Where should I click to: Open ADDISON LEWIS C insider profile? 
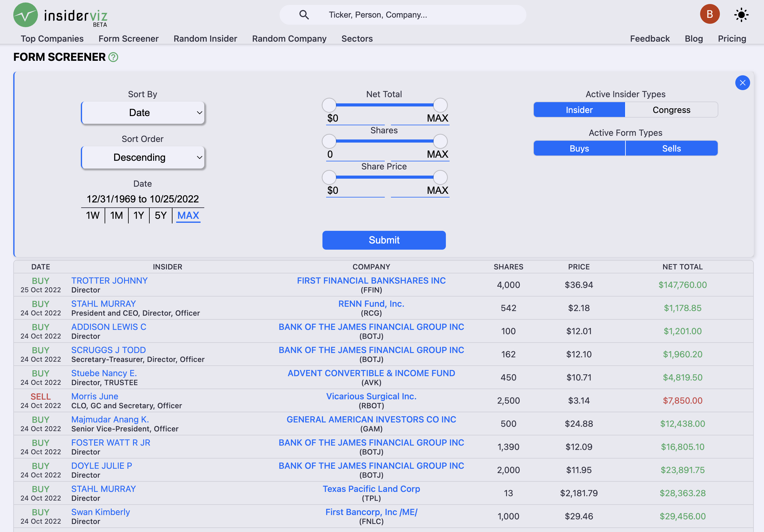(109, 327)
